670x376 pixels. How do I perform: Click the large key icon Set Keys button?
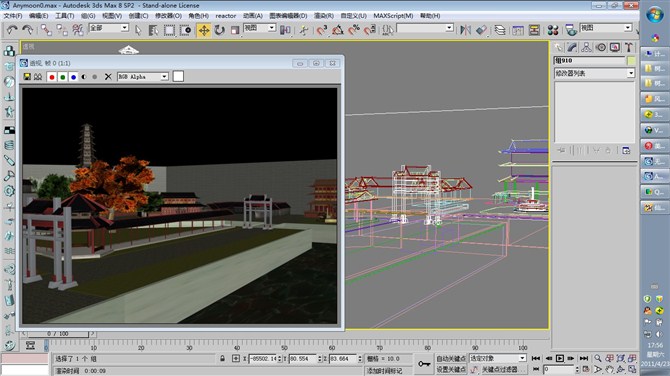coord(423,364)
